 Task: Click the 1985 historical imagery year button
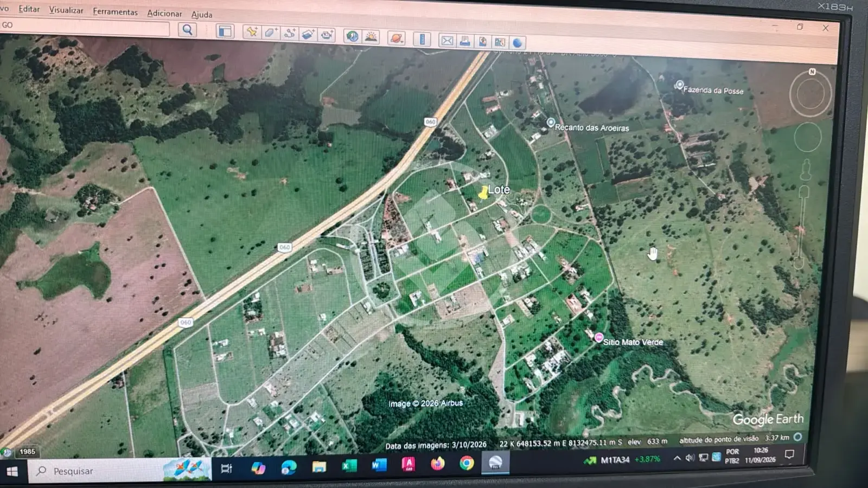click(x=27, y=452)
